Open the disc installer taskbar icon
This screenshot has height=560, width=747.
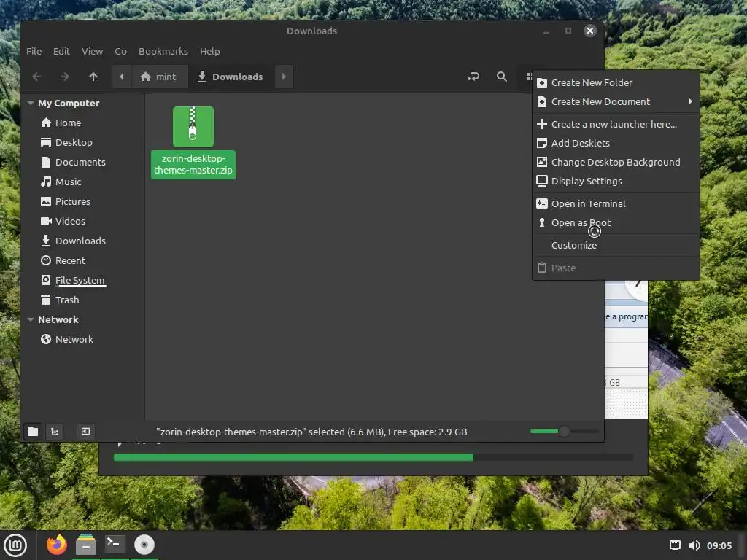[144, 545]
